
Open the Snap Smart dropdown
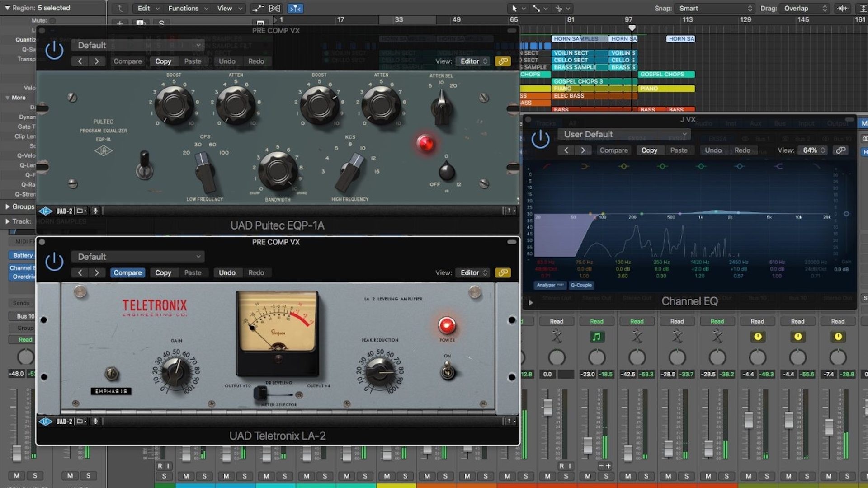click(714, 8)
